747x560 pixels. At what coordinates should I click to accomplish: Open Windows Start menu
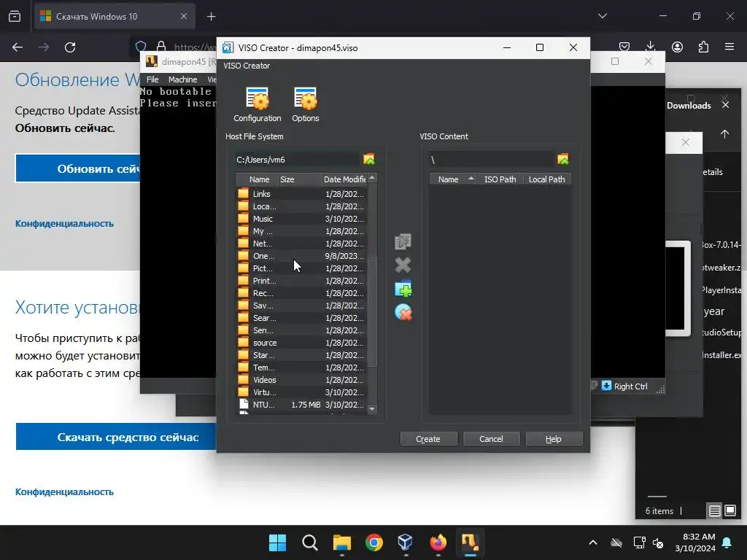click(x=277, y=542)
